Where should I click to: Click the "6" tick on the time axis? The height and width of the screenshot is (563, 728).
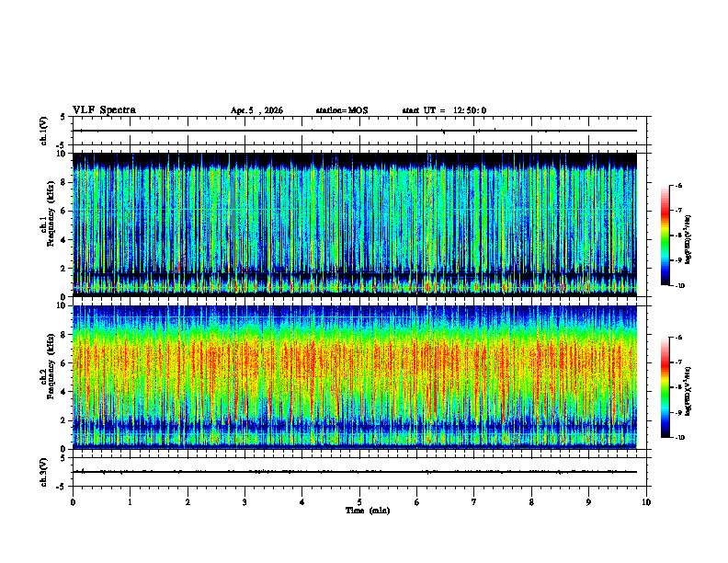tap(417, 502)
